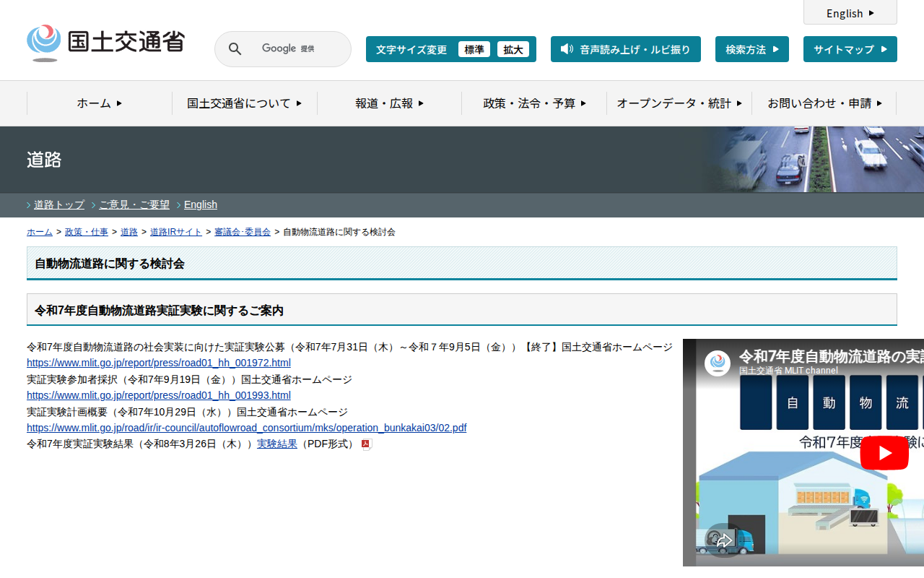Open the 実験結果 PDF link
The height and width of the screenshot is (578, 924).
tap(276, 444)
